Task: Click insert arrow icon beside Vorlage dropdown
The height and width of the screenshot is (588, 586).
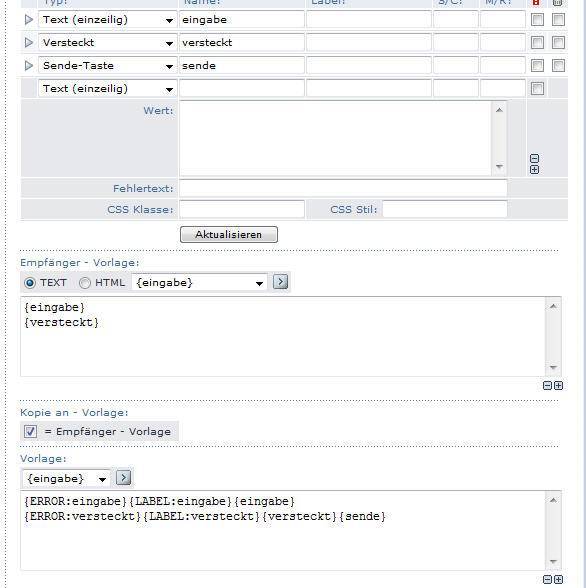Action: 124,477
